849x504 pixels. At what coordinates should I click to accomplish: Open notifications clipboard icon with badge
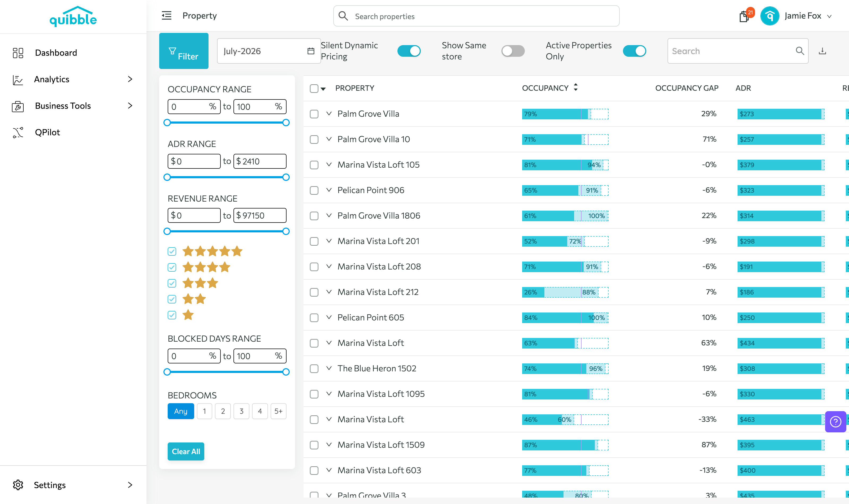(x=744, y=16)
